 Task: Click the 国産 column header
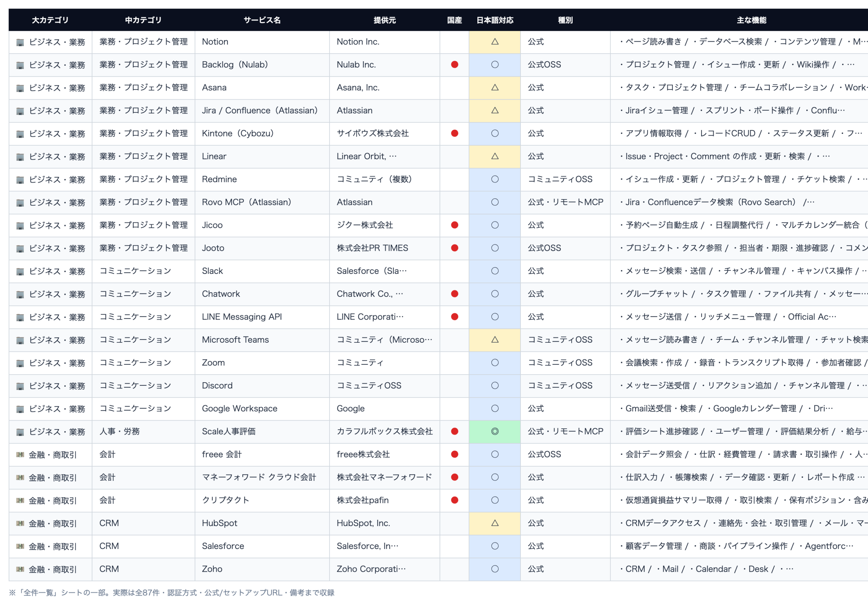coord(454,20)
